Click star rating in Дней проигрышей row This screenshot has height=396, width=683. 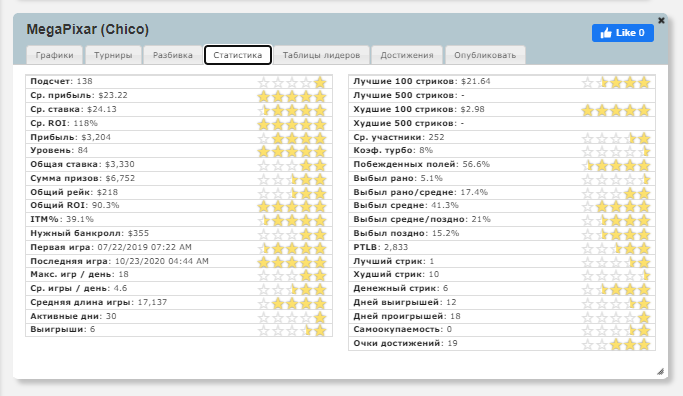tap(616, 317)
